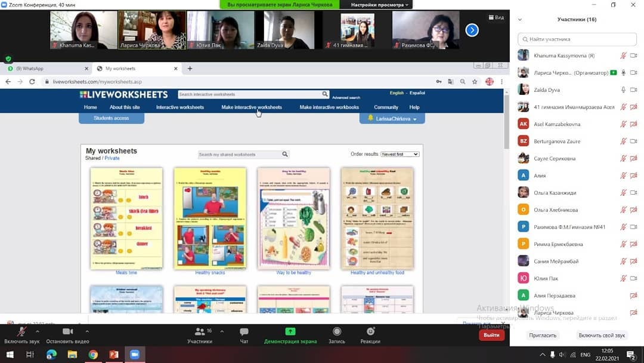Open the Help menu item

[x=414, y=107]
